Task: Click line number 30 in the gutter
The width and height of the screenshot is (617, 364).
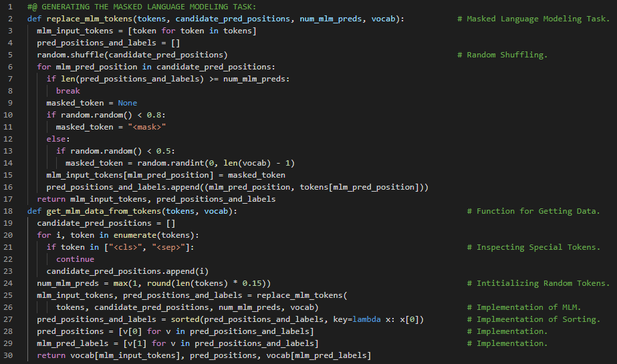Action: click(10, 355)
